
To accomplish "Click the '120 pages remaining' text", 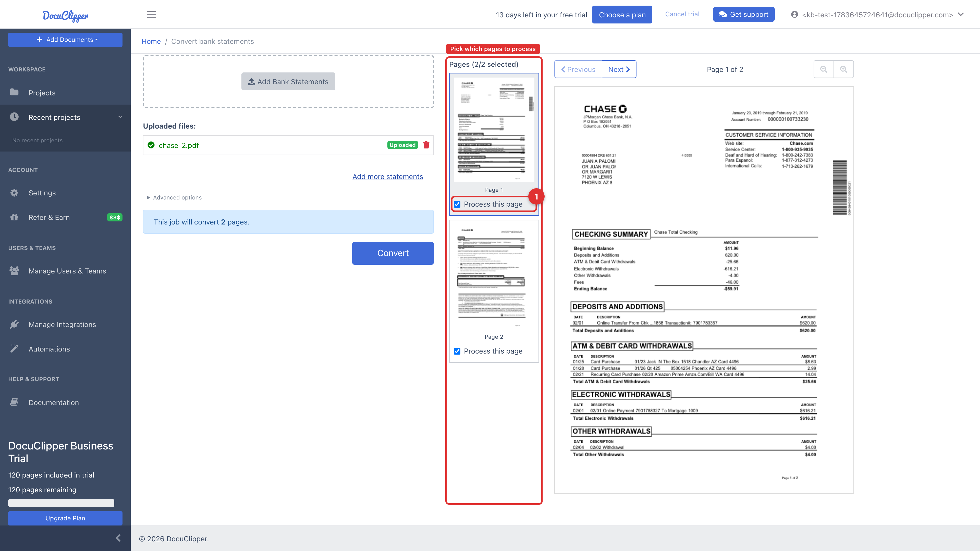I will coord(42,490).
